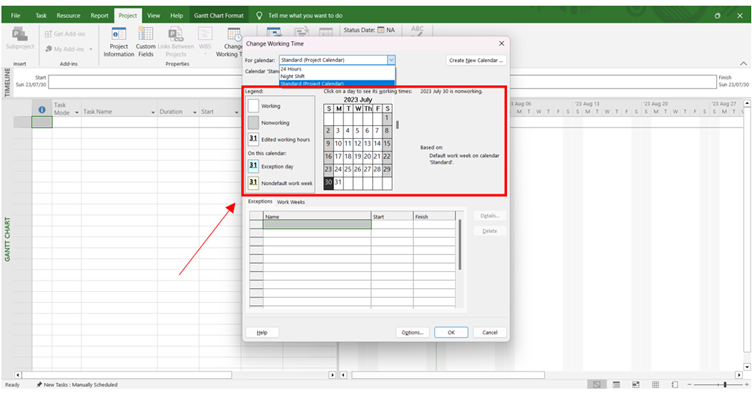Image resolution: width=752 pixels, height=393 pixels.
Task: Click the Details button
Action: click(x=490, y=215)
